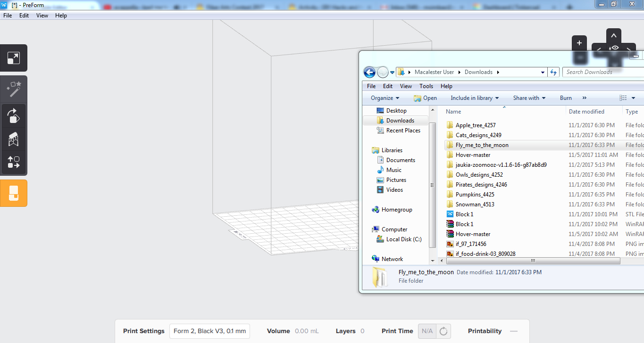Click the if_97_171456 PNG image icon
Image resolution: width=644 pixels, height=343 pixels.
click(x=450, y=244)
